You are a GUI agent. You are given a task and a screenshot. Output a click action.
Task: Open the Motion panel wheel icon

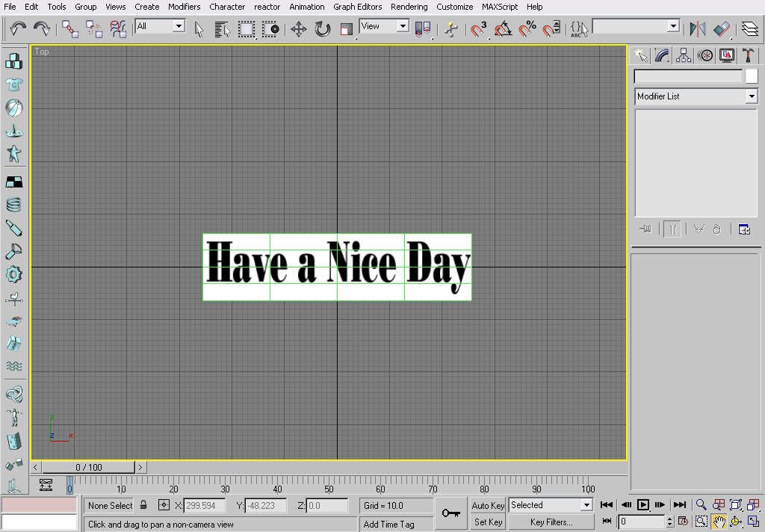pyautogui.click(x=705, y=55)
